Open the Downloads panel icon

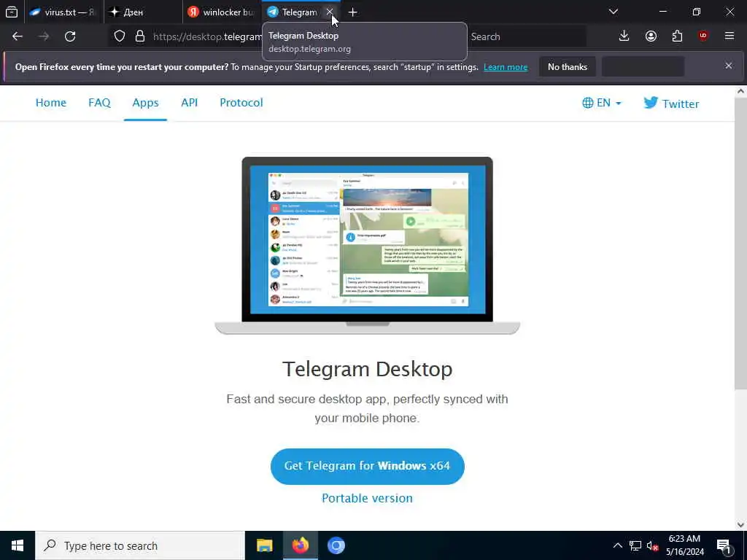[x=624, y=36]
